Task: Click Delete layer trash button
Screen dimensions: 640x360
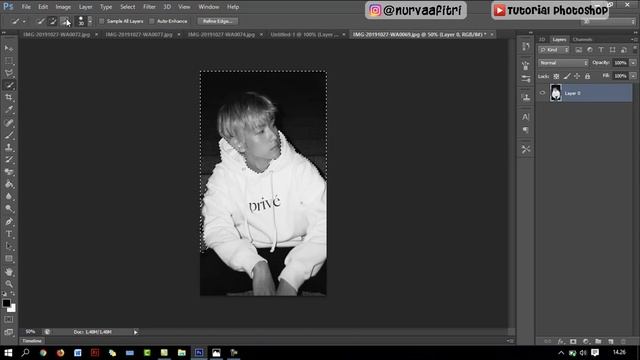Action: [623, 342]
